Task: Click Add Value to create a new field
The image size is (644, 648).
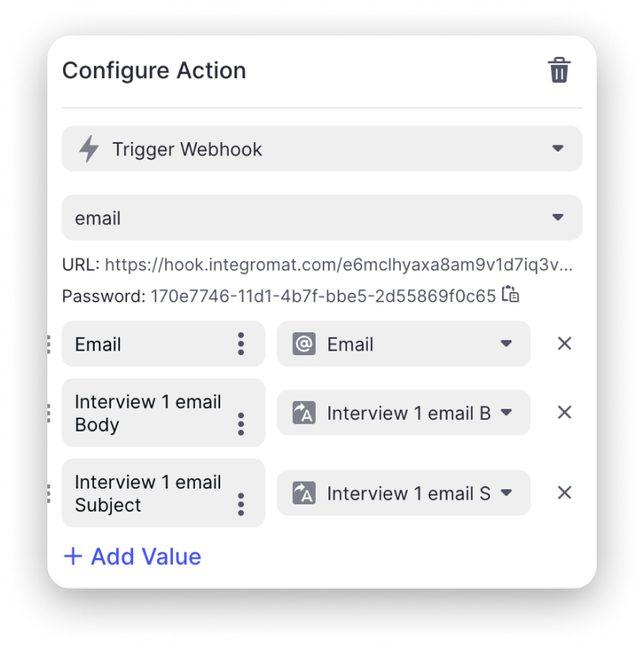Action: (x=131, y=556)
